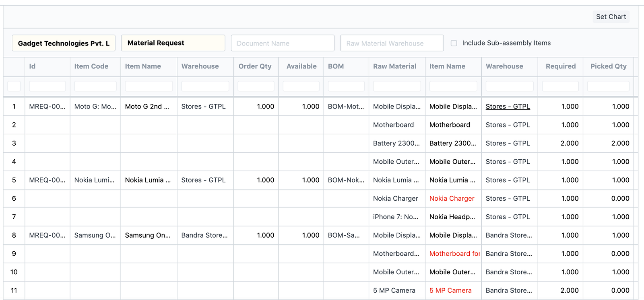Sort by the Id column header
Screen dimensions: 644x300
pyautogui.click(x=32, y=66)
